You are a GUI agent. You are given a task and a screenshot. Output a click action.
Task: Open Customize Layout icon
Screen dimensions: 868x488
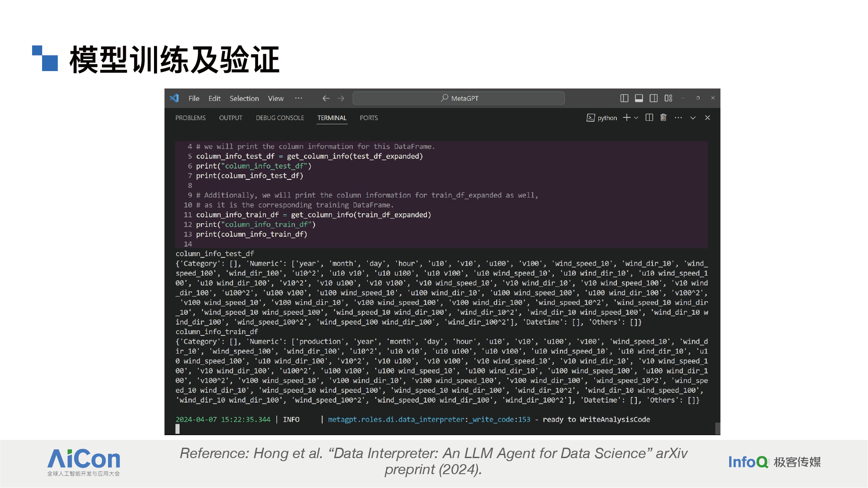click(x=668, y=98)
